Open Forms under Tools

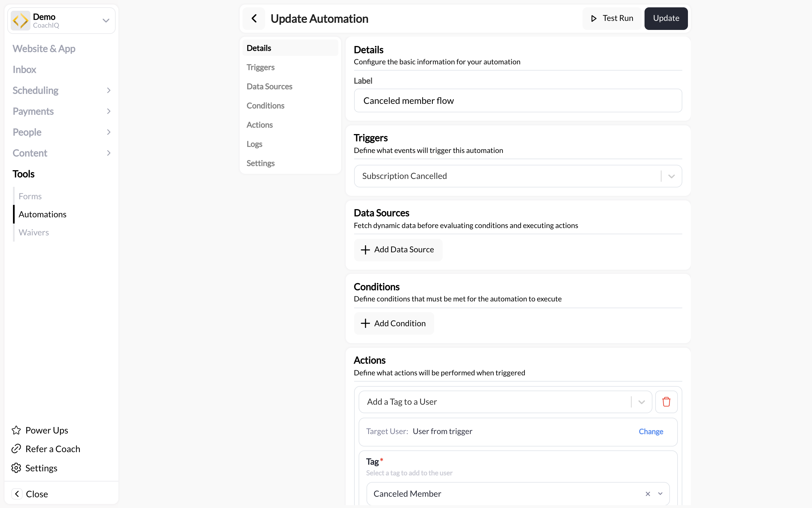click(30, 196)
